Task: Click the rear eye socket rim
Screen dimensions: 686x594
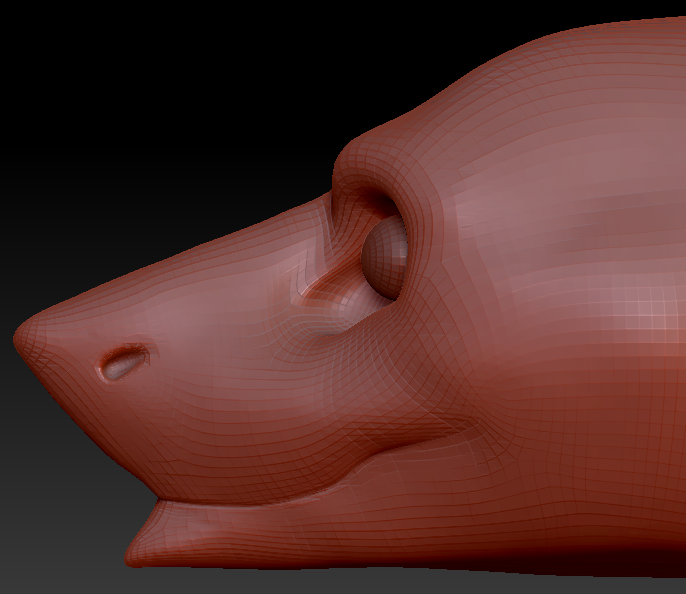Action: tap(422, 232)
